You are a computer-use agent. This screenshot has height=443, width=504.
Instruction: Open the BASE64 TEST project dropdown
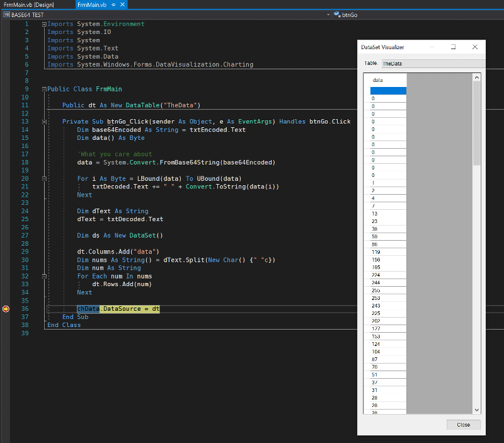[328, 14]
